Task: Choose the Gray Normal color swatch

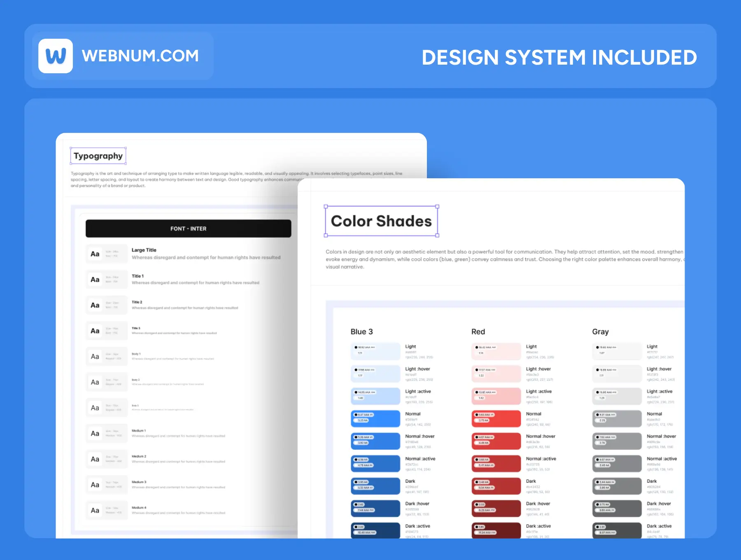Action: (617, 419)
